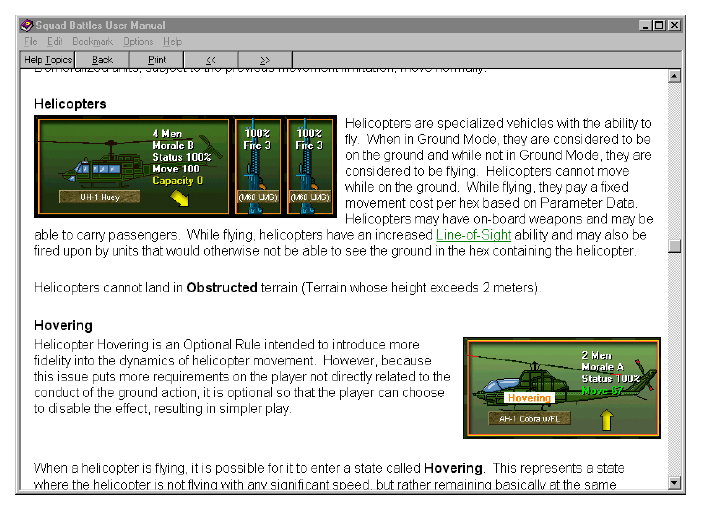Open the Edit menu

pos(55,42)
